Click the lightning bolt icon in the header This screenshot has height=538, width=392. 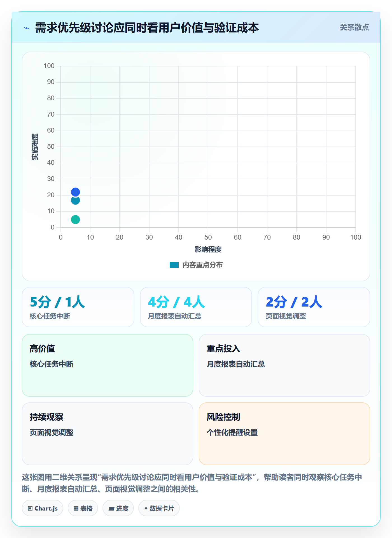coord(27,28)
